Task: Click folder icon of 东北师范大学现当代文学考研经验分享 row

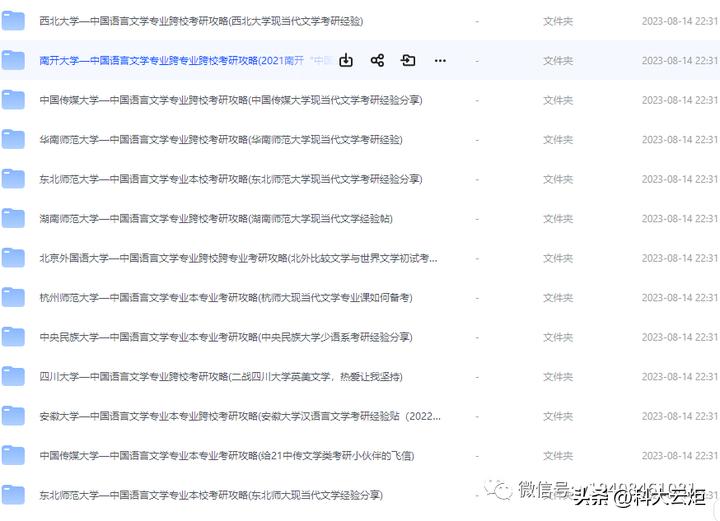Action: coord(13,179)
